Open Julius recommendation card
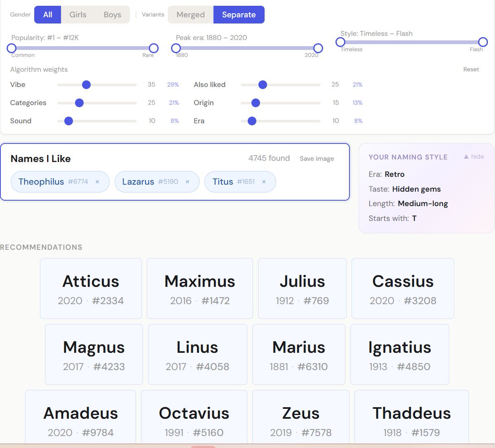The image size is (495, 448). (302, 289)
